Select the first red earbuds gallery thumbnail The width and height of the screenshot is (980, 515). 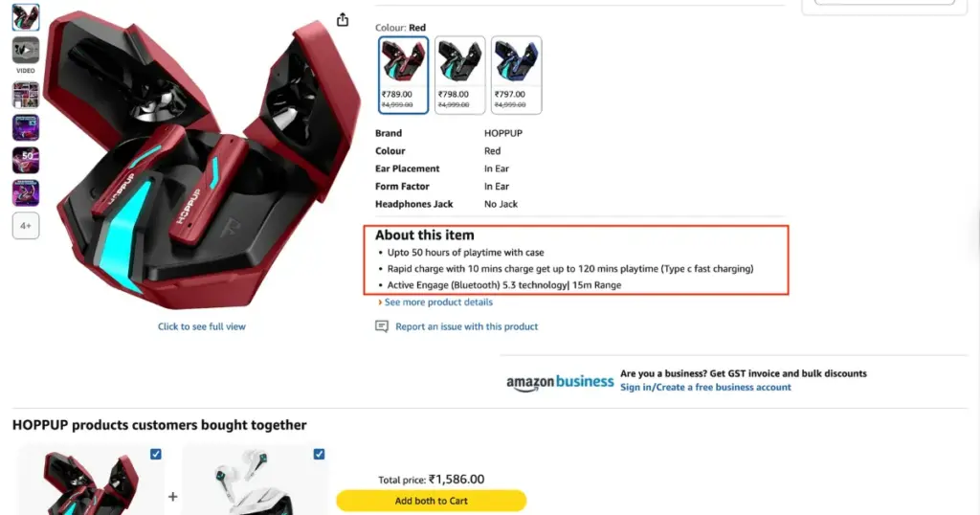pyautogui.click(x=26, y=17)
